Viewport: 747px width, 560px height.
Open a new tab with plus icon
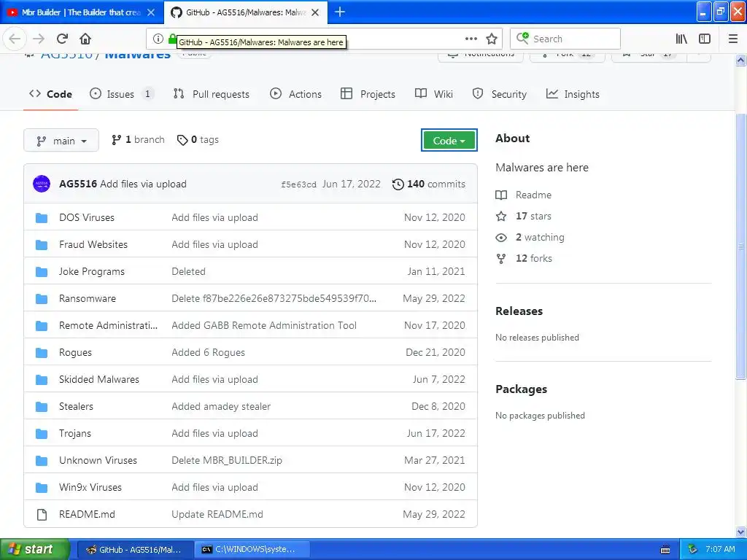(x=340, y=12)
